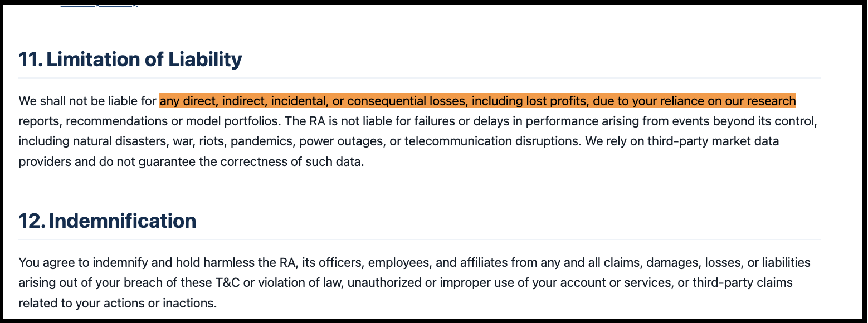Viewport: 868px width, 323px height.
Task: Click the '11. Limitation of Liability' heading
Action: pyautogui.click(x=130, y=60)
